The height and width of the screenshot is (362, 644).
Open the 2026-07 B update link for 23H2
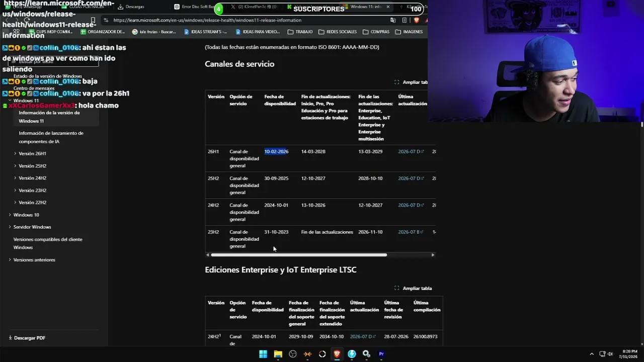coord(411,232)
